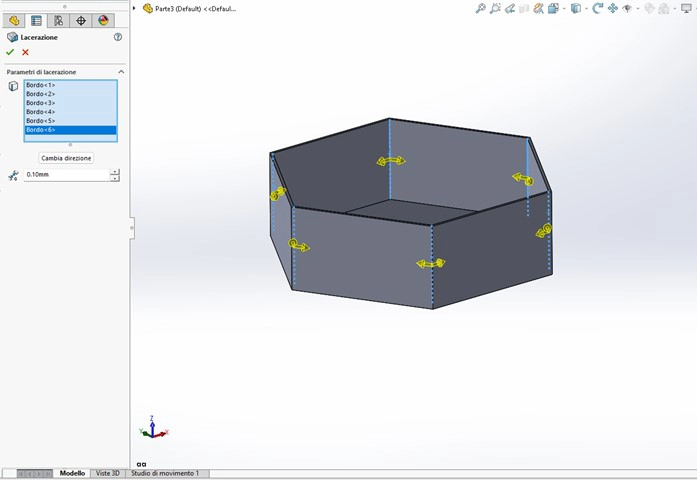
Task: Toggle hide/show items eye icon
Action: coord(627,8)
